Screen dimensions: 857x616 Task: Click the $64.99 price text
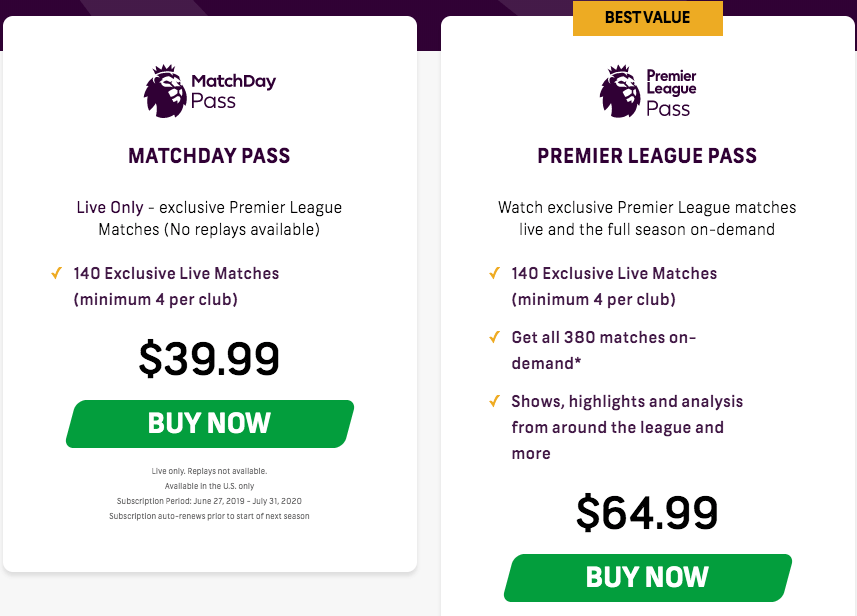[x=647, y=513]
